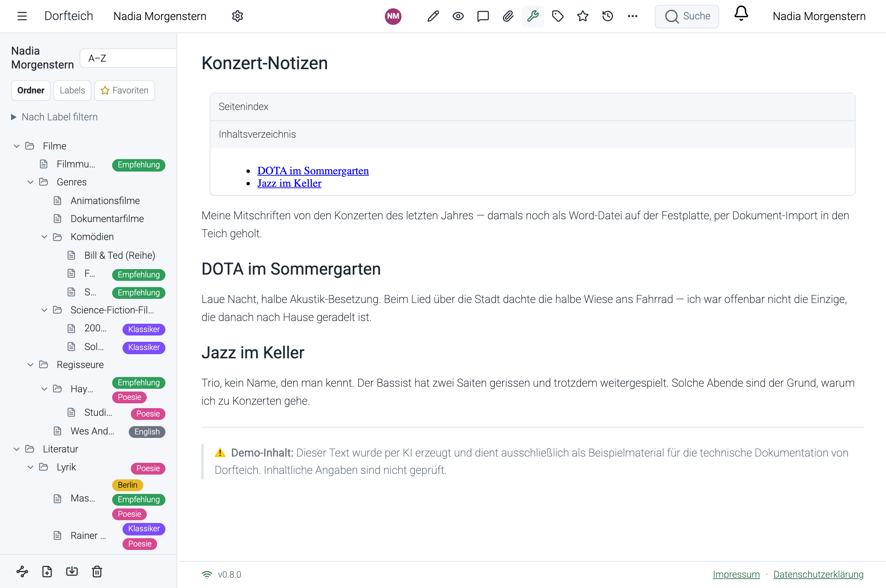Click the Poesie label on Lyrik
The image size is (886, 588).
[x=148, y=468]
